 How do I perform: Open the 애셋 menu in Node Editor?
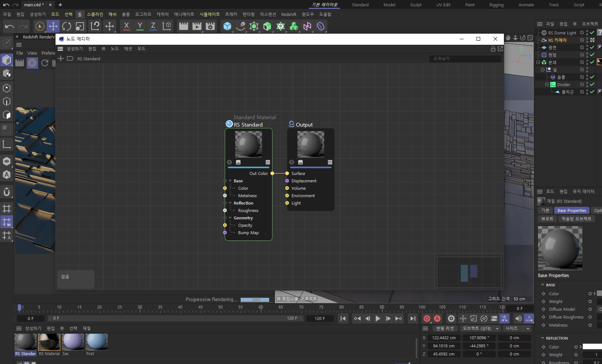[x=128, y=49]
